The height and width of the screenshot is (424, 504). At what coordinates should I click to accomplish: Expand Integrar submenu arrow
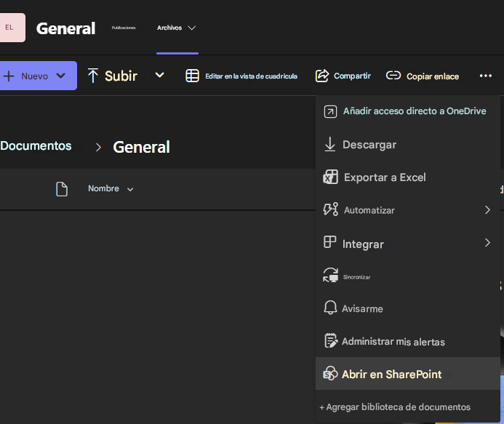coord(487,243)
